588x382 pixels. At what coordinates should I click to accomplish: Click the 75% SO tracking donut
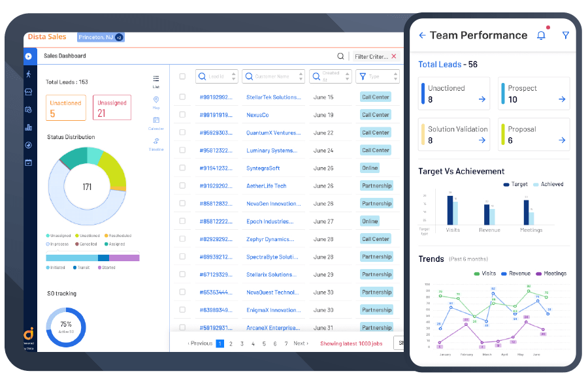point(66,327)
